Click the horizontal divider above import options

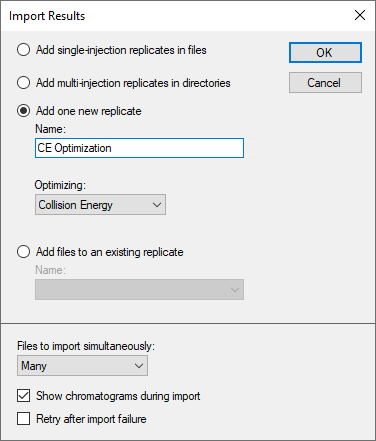coord(188,323)
